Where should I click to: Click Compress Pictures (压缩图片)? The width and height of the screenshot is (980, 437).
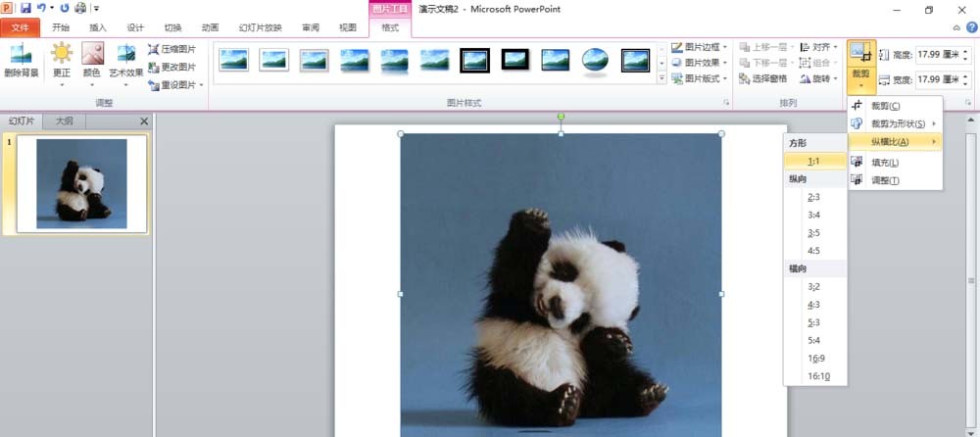[x=171, y=49]
